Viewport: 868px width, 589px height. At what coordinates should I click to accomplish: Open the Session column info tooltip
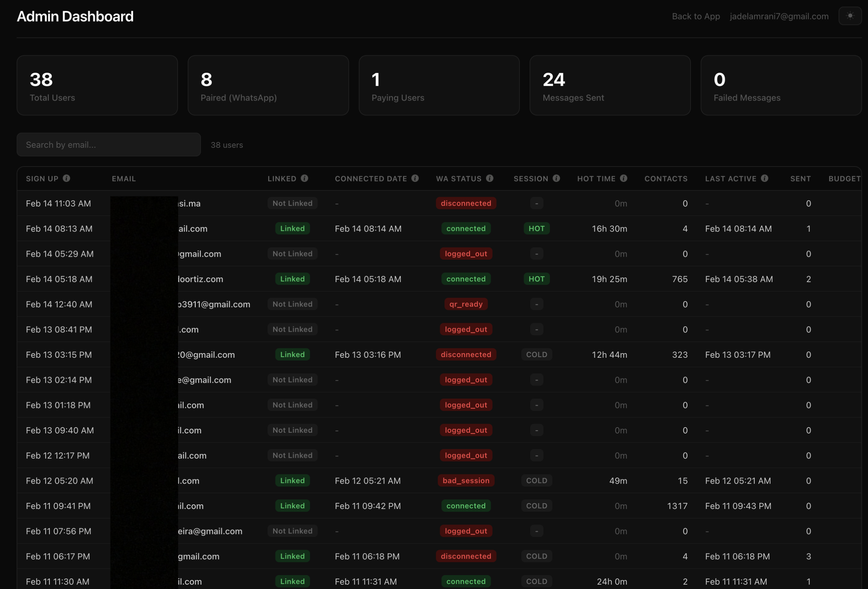(x=556, y=178)
